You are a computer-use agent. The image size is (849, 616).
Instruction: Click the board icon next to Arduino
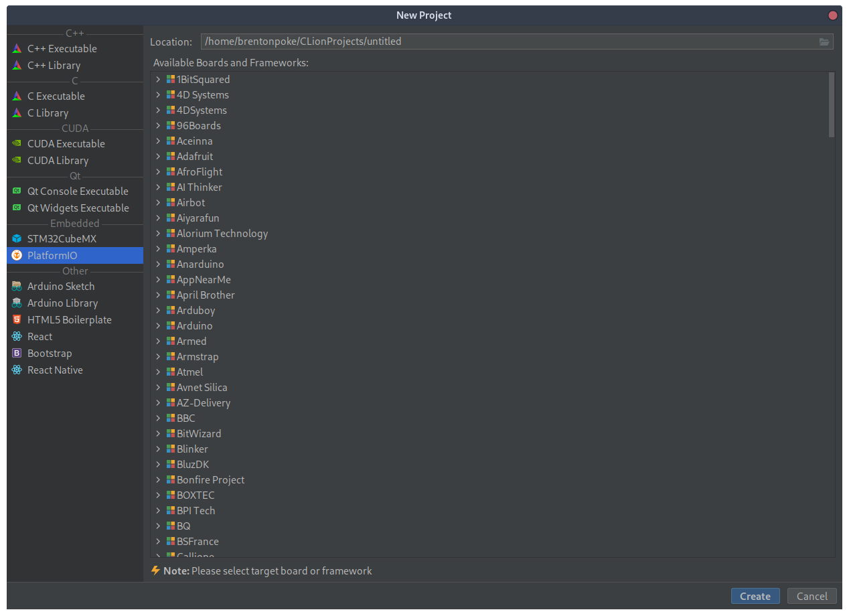pos(171,326)
